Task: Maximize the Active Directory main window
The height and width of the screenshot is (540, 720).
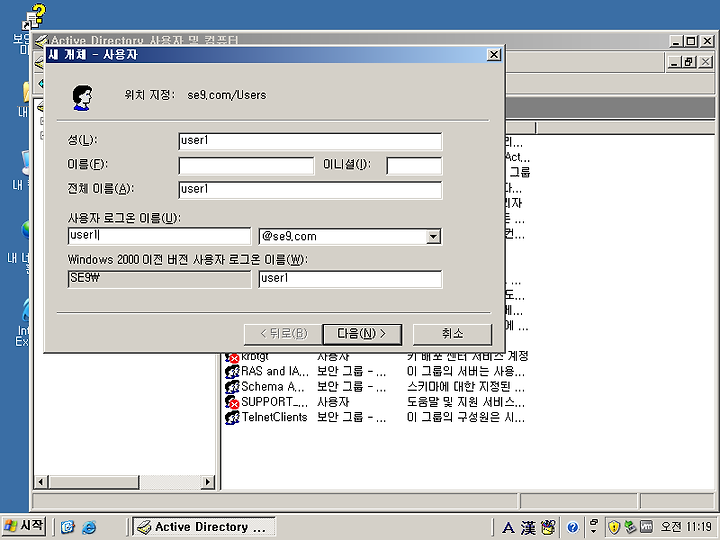Action: (691, 41)
